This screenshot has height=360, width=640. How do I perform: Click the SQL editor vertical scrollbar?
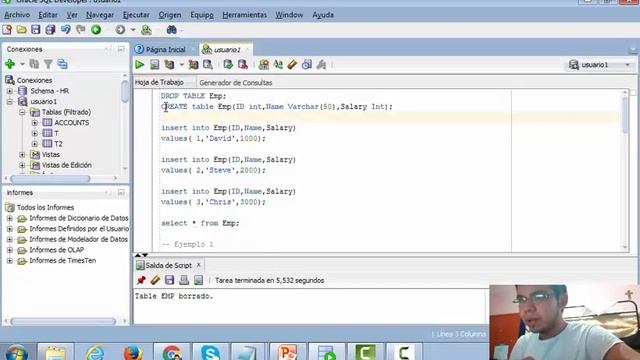pyautogui.click(x=625, y=116)
